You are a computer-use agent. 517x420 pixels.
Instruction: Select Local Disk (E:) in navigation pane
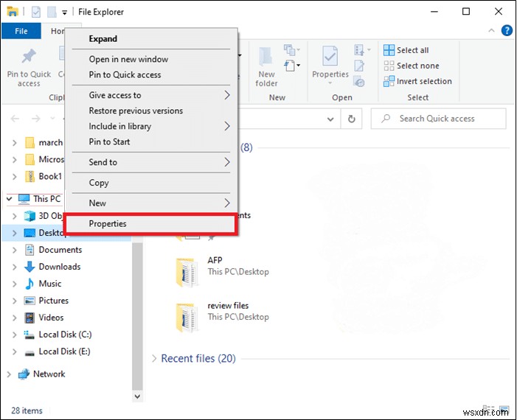(64, 351)
